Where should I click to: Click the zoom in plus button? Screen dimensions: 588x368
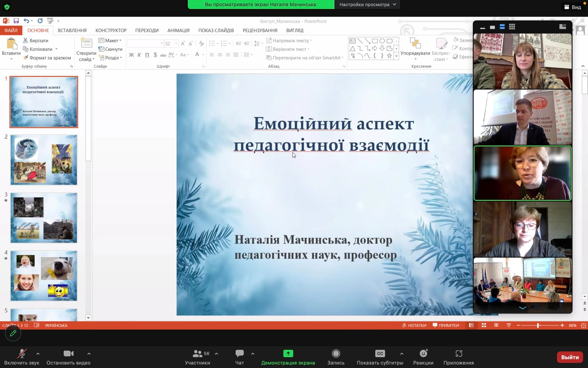click(x=562, y=325)
